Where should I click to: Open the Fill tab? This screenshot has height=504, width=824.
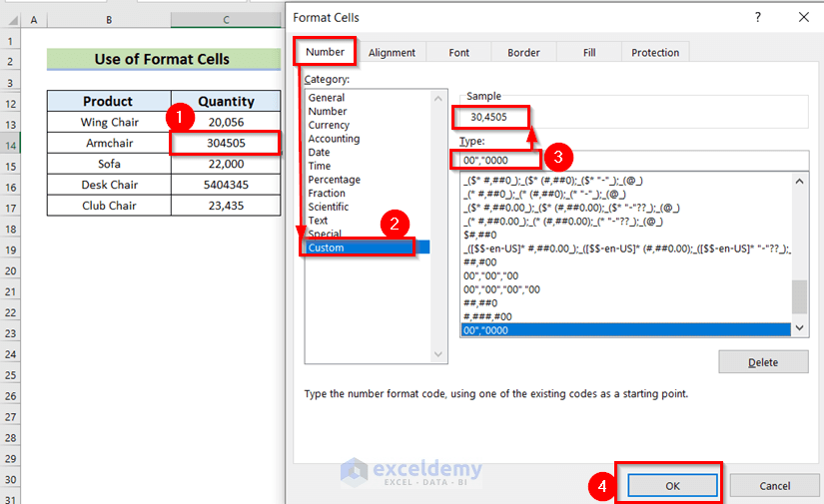[589, 53]
